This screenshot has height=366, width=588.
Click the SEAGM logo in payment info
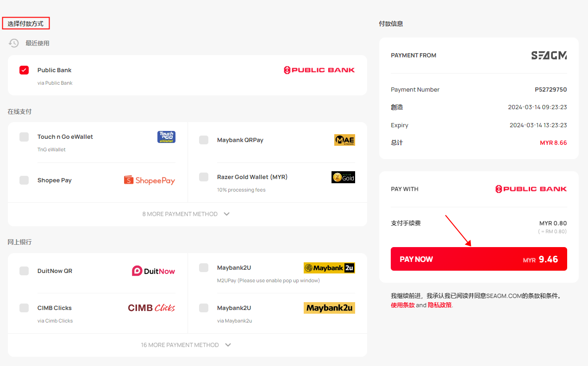tap(549, 56)
